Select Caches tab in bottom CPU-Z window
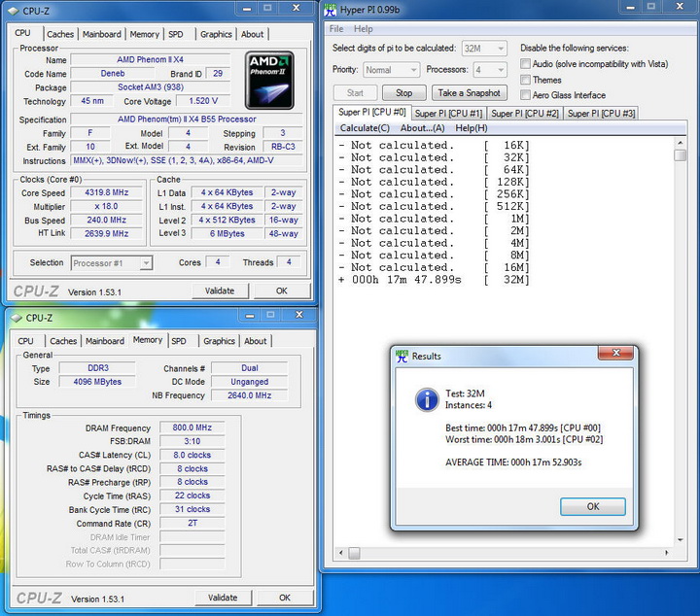 (63, 341)
